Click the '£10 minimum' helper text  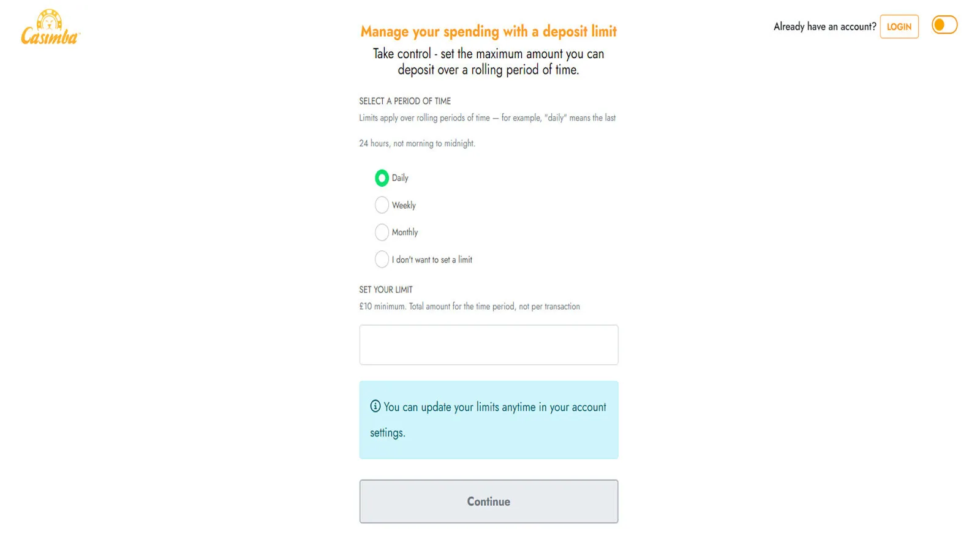(x=469, y=306)
